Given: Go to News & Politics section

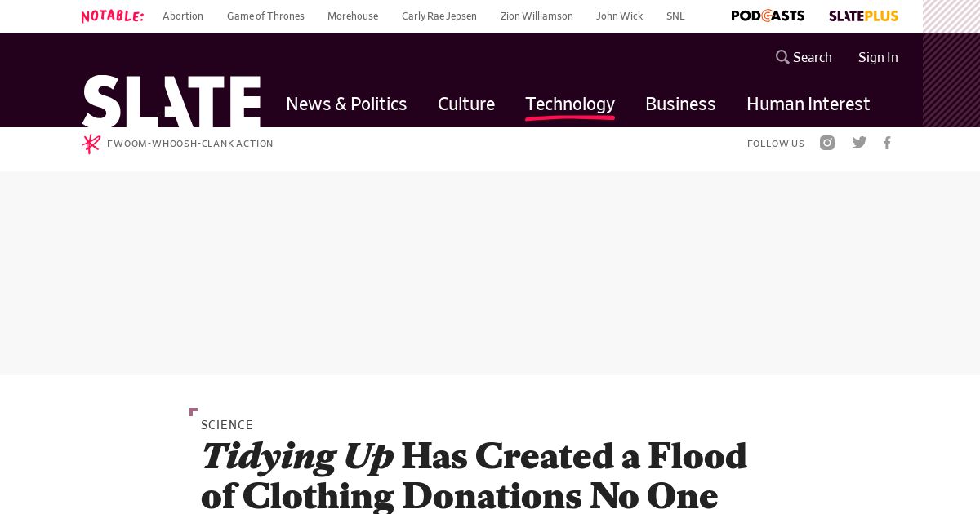Looking at the screenshot, I should (x=346, y=104).
